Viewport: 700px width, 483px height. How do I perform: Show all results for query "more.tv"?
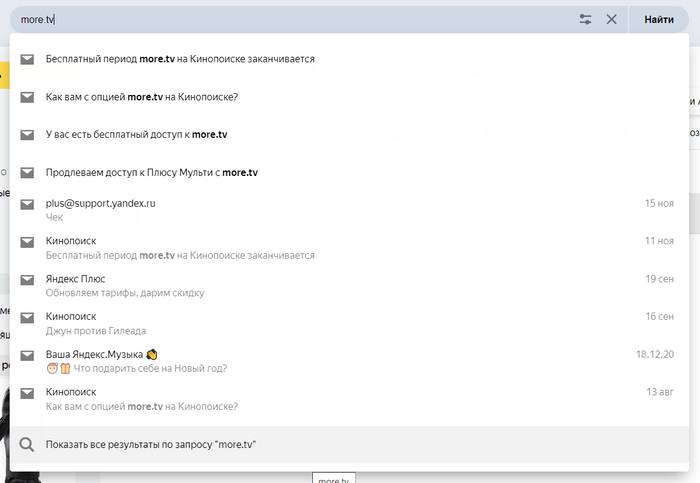pos(349,445)
